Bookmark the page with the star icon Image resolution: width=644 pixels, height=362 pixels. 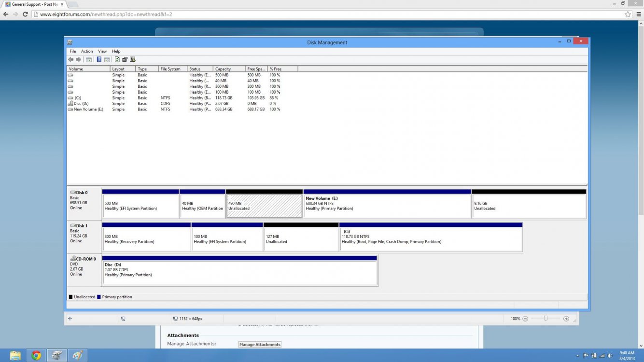click(628, 14)
